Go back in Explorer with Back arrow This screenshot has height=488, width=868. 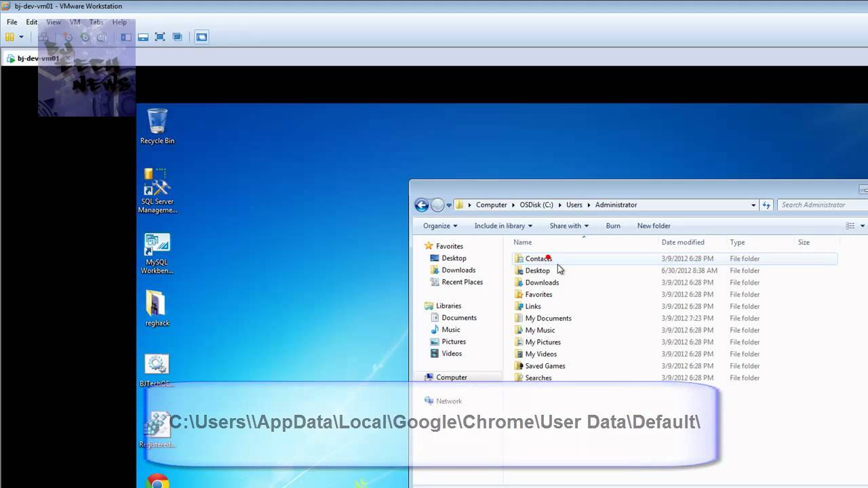[x=422, y=205]
